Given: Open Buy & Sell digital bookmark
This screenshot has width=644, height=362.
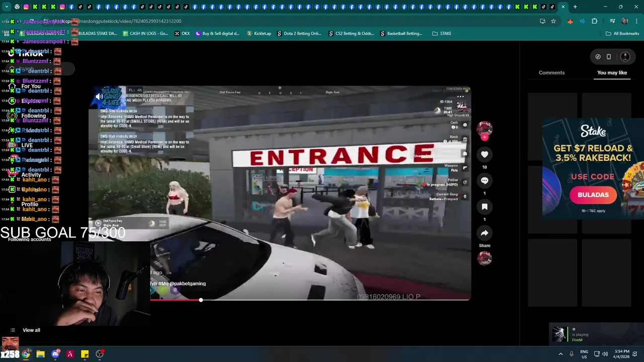Looking at the screenshot, I should (x=217, y=34).
